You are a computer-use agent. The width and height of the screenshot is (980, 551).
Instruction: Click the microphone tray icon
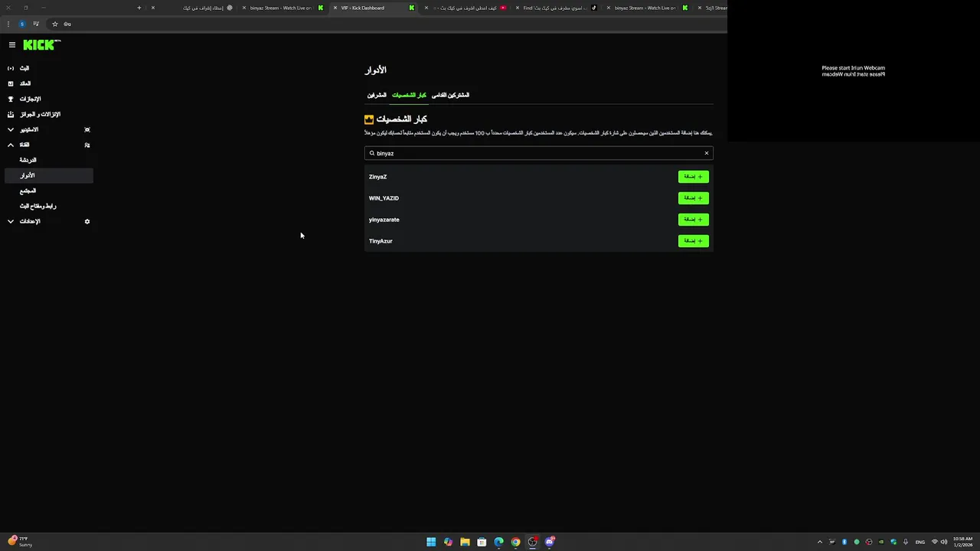(906, 542)
